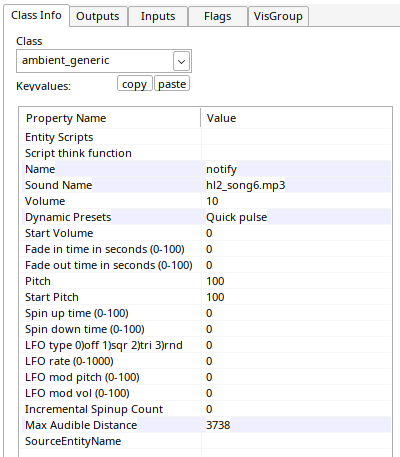Open the Class dropdown arrow
The image size is (400, 457).
181,61
